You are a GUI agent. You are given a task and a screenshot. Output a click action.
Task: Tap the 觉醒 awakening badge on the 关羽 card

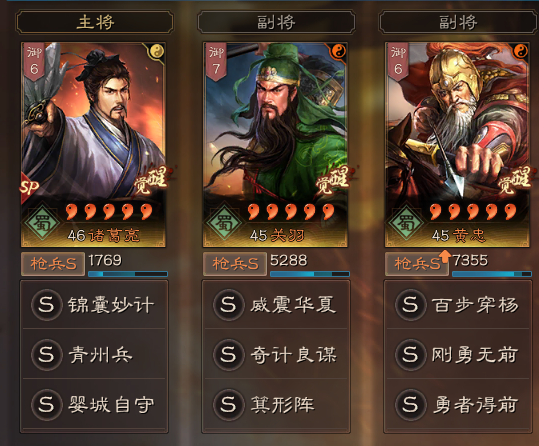(x=333, y=180)
